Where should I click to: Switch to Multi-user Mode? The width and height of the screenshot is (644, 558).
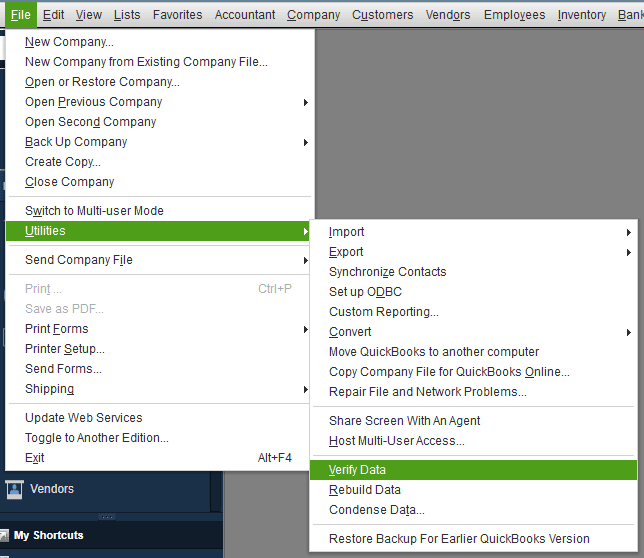(x=94, y=211)
